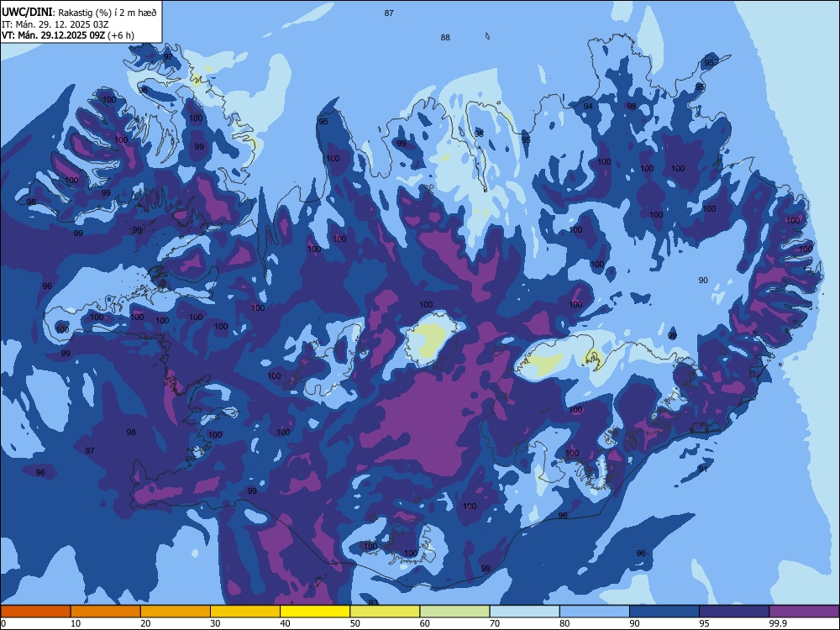Image resolution: width=840 pixels, height=630 pixels.
Task: Click the pale blue 70–80 legend swatch
Action: tap(524, 612)
